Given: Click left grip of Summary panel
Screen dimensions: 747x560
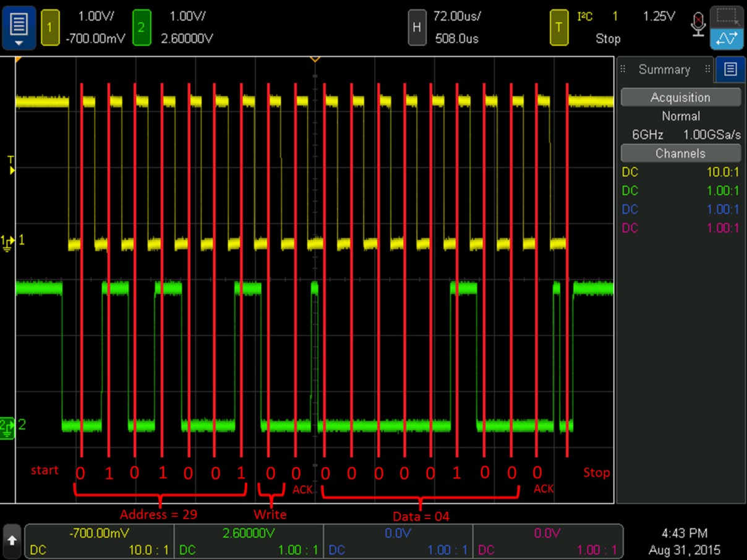Looking at the screenshot, I should point(624,69).
